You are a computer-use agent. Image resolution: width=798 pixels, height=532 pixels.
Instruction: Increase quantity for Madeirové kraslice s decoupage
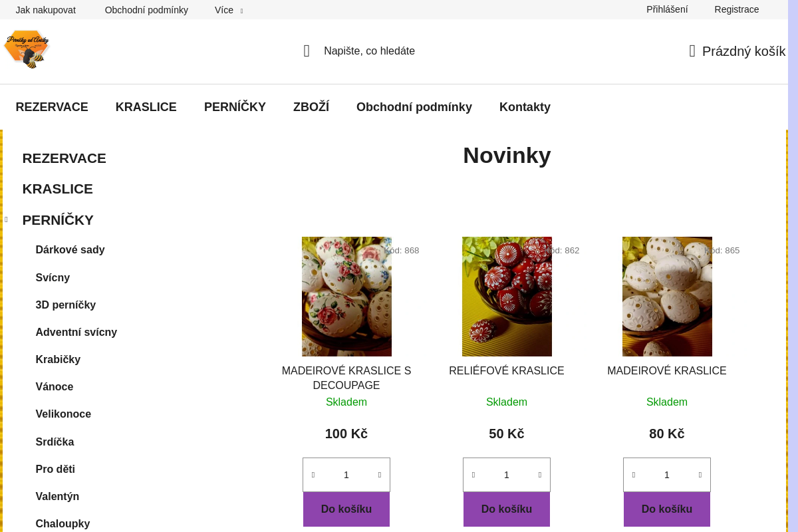pyautogui.click(x=380, y=475)
